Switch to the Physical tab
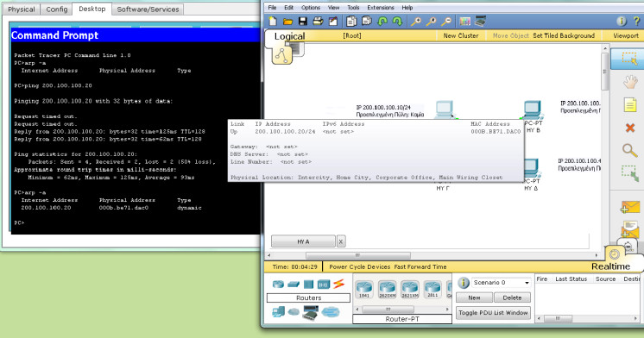644x338 pixels. pos(22,9)
